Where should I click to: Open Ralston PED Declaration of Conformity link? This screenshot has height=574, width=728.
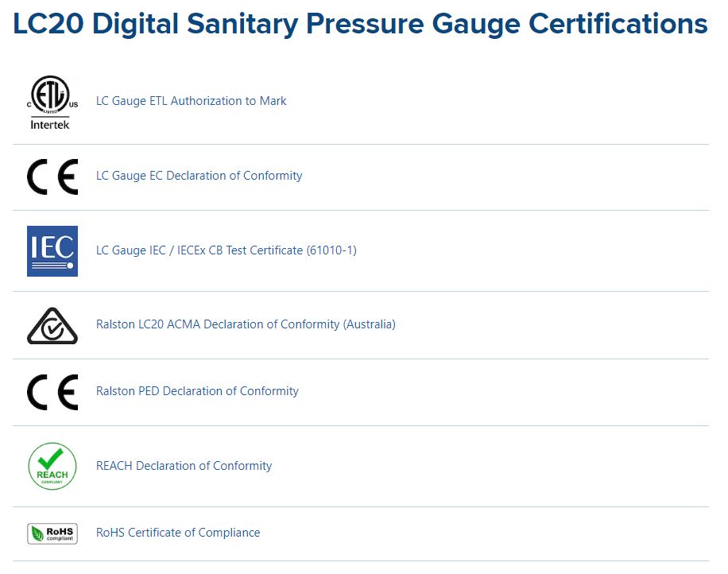197,391
